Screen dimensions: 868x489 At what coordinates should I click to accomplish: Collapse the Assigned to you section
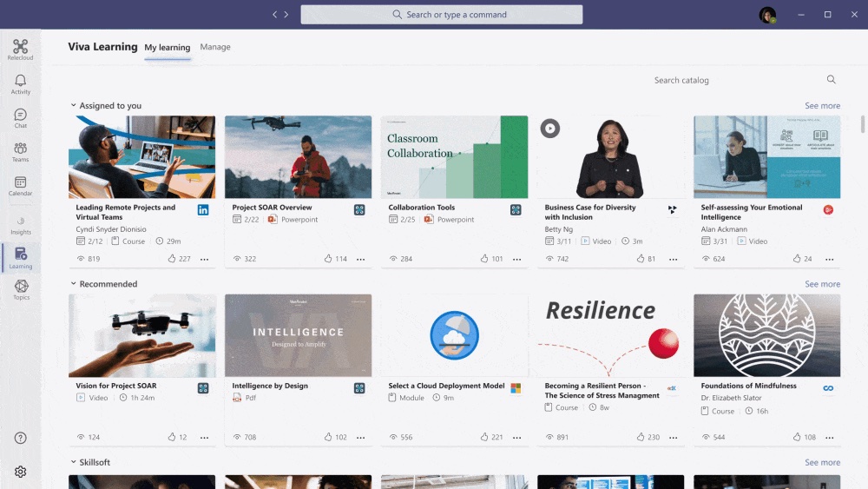pos(73,105)
